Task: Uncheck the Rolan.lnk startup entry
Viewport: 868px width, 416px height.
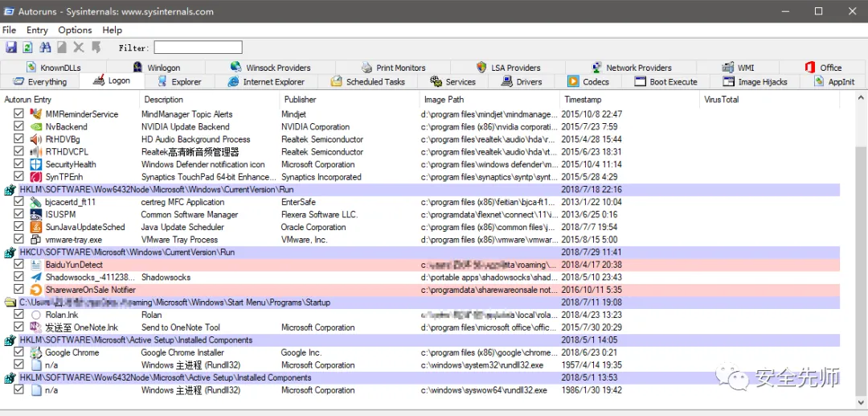Action: tap(18, 315)
